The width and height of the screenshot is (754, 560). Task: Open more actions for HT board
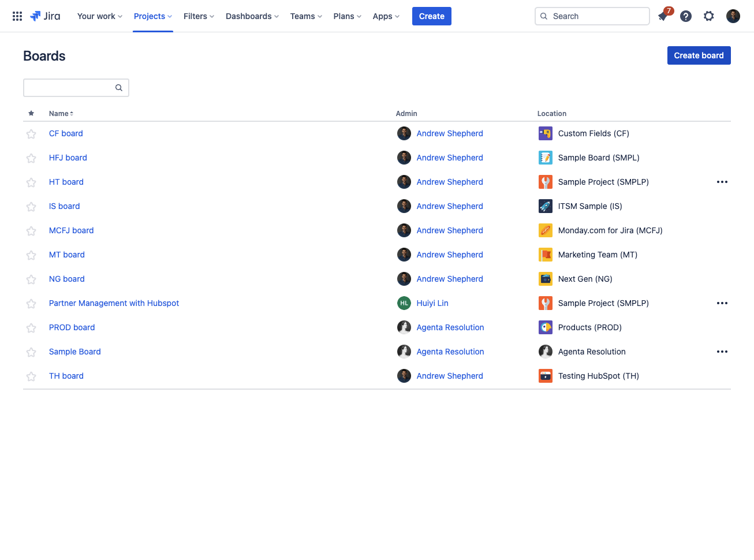click(722, 182)
